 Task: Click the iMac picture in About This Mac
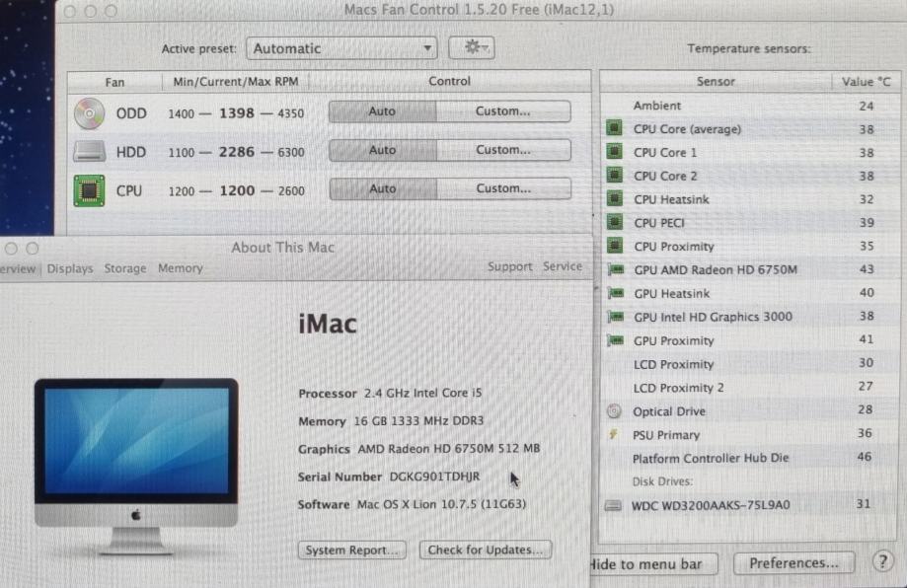(136, 467)
